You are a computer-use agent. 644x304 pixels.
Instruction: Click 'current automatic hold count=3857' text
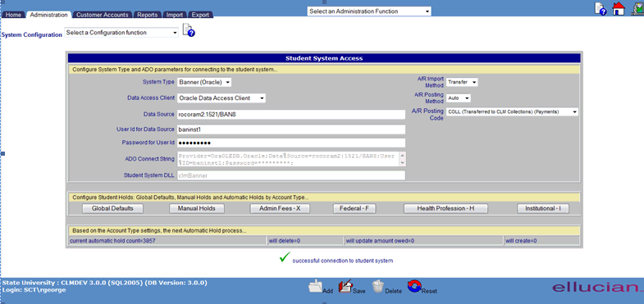[x=112, y=241]
